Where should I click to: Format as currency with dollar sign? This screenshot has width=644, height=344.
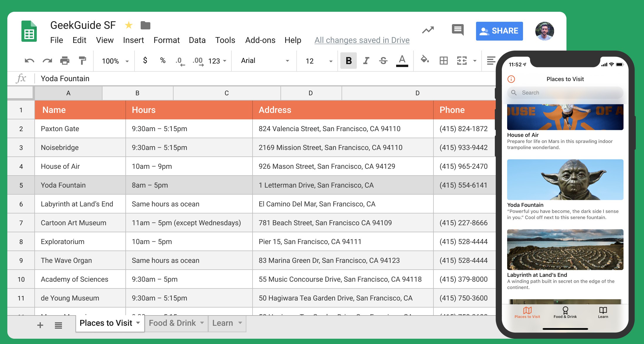145,61
